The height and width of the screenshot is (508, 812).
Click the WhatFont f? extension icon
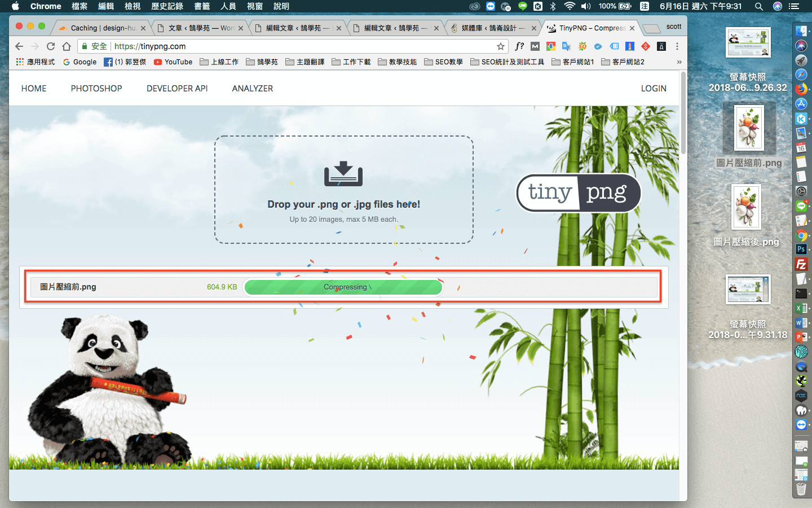pyautogui.click(x=519, y=46)
